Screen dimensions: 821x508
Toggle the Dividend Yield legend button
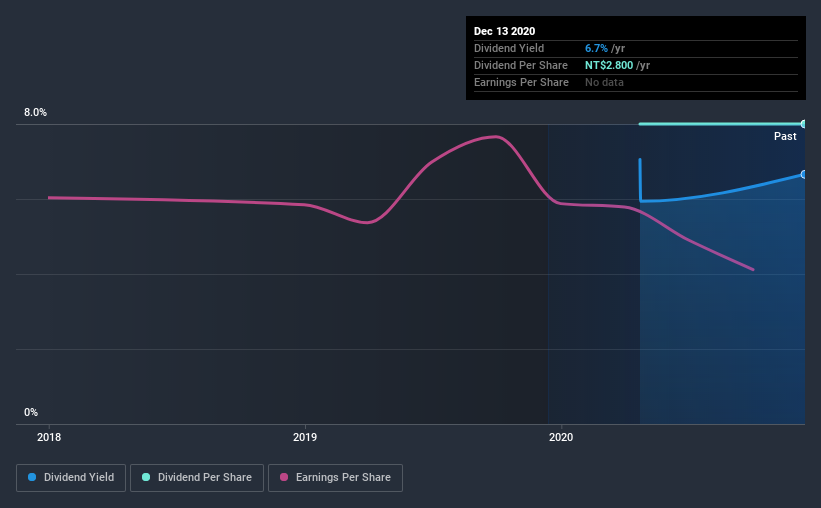coord(72,478)
